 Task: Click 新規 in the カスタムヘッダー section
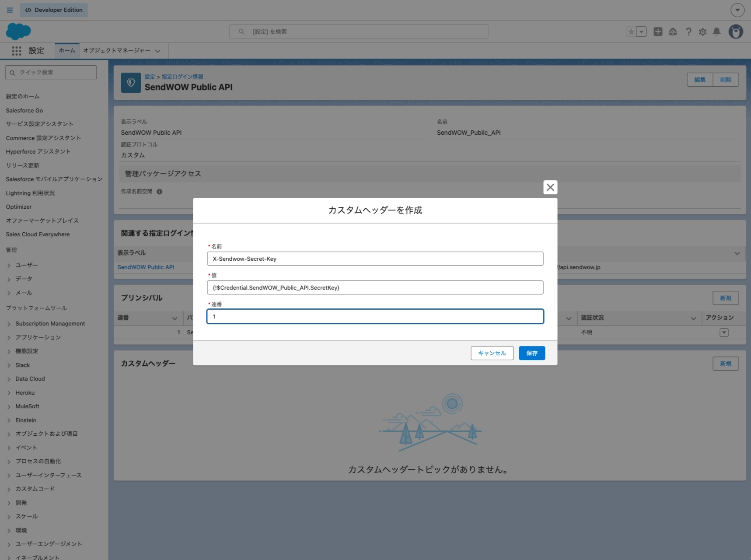pos(726,364)
